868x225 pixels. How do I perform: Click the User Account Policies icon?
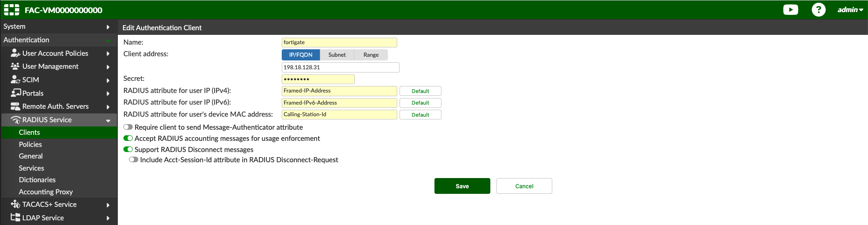point(15,53)
